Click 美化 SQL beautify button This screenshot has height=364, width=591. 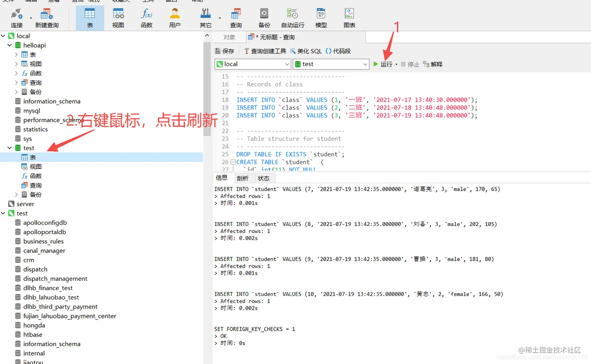(x=306, y=51)
